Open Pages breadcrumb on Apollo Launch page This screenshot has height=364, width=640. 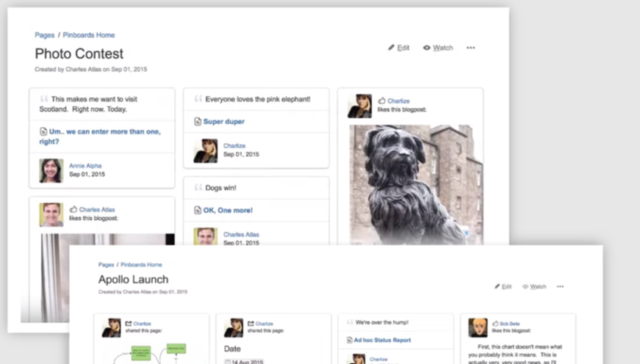(106, 264)
